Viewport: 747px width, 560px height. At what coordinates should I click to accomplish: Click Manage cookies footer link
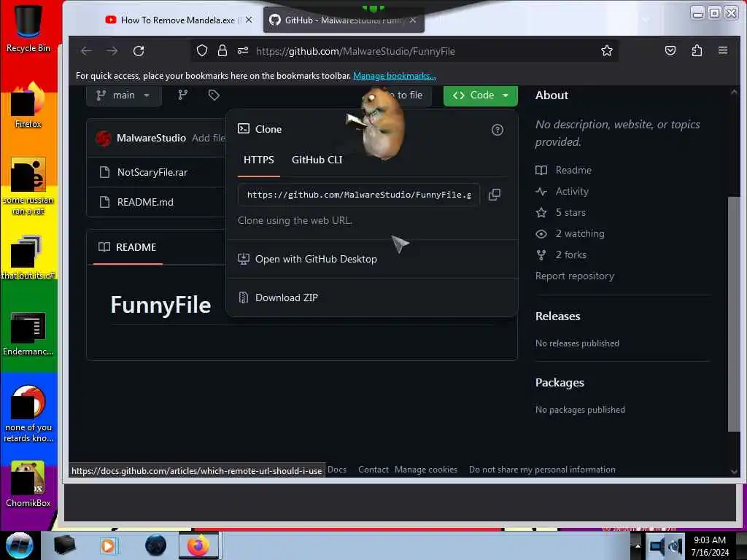(425, 470)
